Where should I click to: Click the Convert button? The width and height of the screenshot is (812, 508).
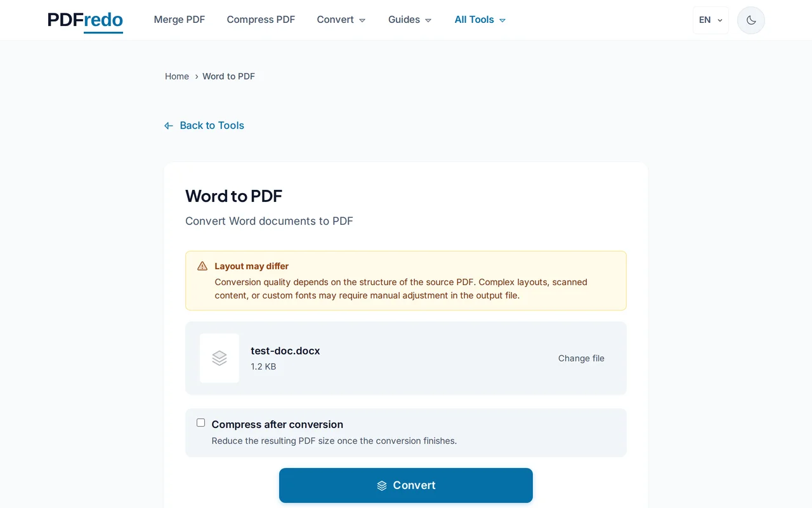pyautogui.click(x=405, y=485)
